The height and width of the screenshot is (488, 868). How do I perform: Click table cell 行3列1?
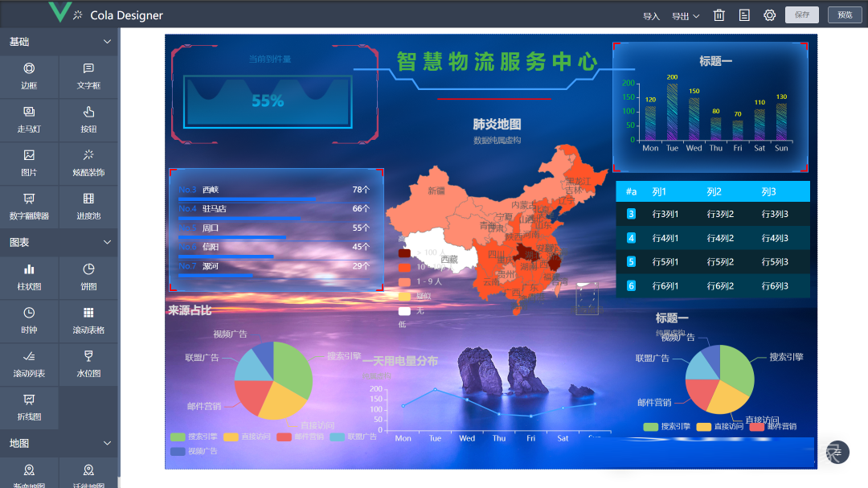[665, 214]
